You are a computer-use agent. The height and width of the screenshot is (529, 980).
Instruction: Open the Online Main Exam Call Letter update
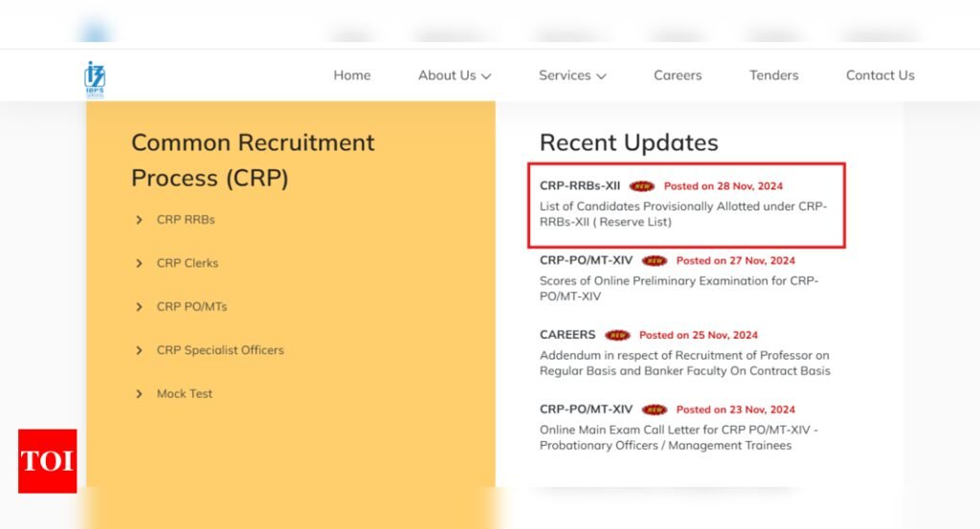[679, 437]
